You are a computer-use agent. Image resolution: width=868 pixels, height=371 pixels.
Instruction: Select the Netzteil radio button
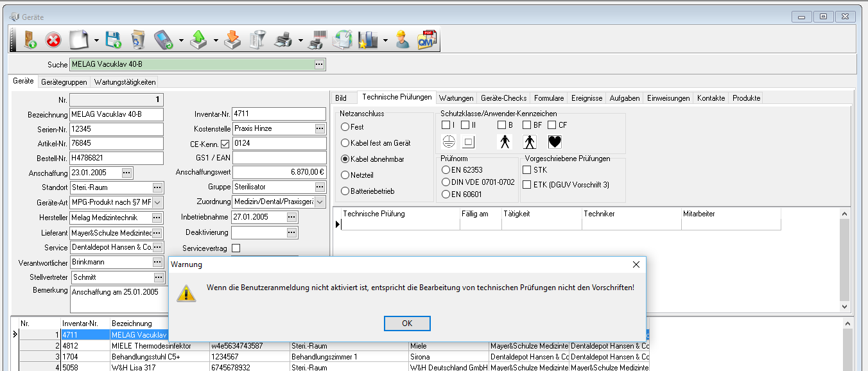[345, 175]
